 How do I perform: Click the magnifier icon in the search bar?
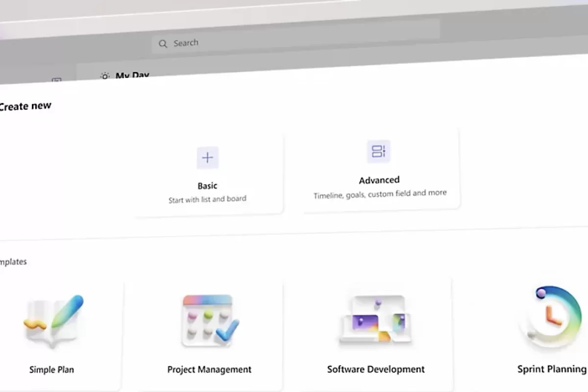click(163, 44)
